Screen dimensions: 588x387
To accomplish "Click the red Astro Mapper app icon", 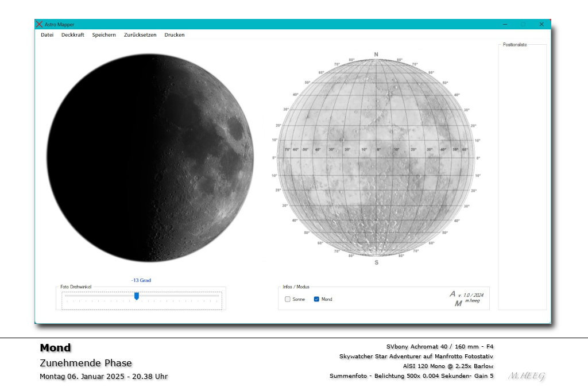I will coord(39,24).
